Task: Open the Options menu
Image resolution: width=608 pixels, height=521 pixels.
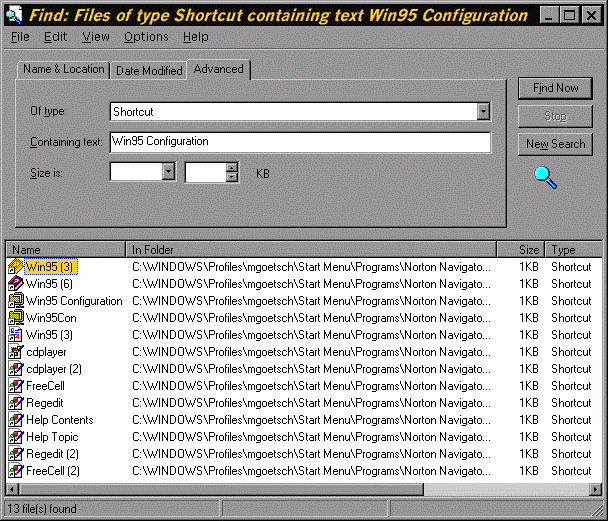Action: pyautogui.click(x=146, y=37)
